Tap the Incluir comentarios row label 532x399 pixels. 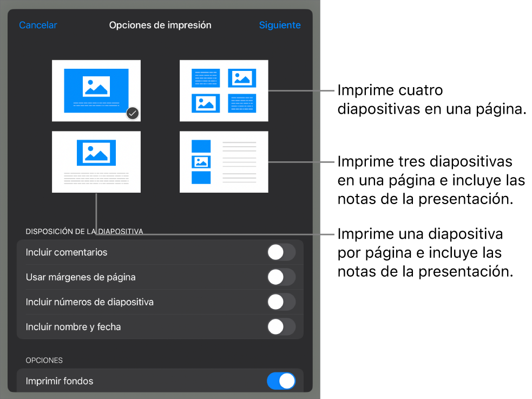coord(67,252)
